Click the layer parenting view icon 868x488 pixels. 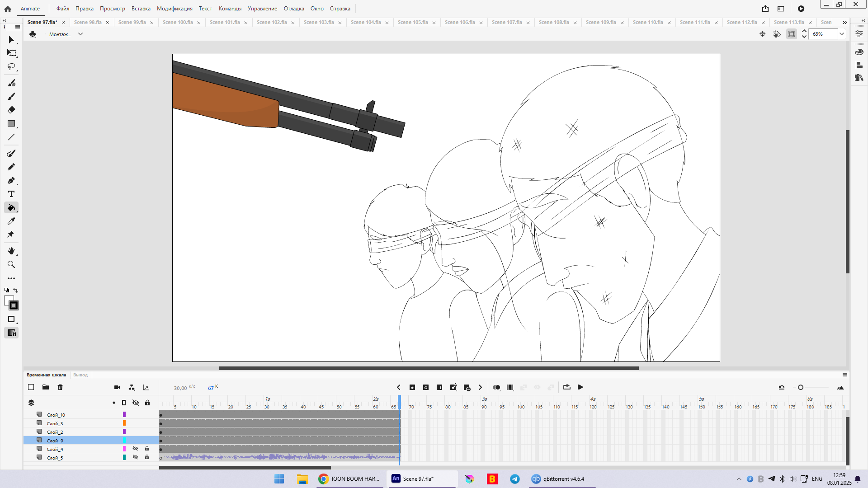pos(132,387)
